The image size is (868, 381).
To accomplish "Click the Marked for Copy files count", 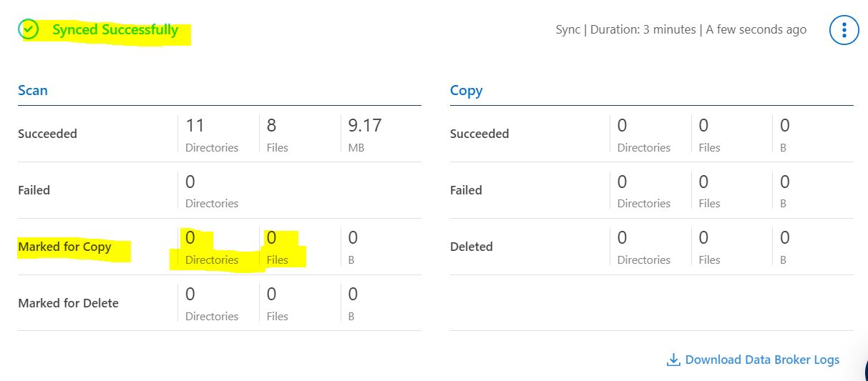I will 272,238.
